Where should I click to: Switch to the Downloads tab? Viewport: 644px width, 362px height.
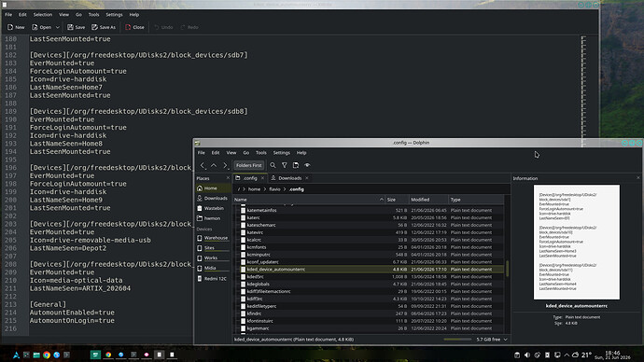289,178
